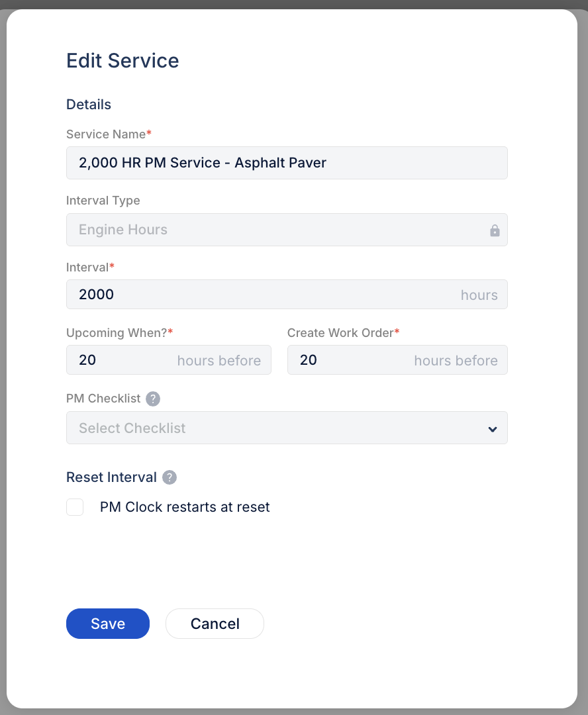588x715 pixels.
Task: Click the chevron on Select Checklist dropdown
Action: (492, 428)
